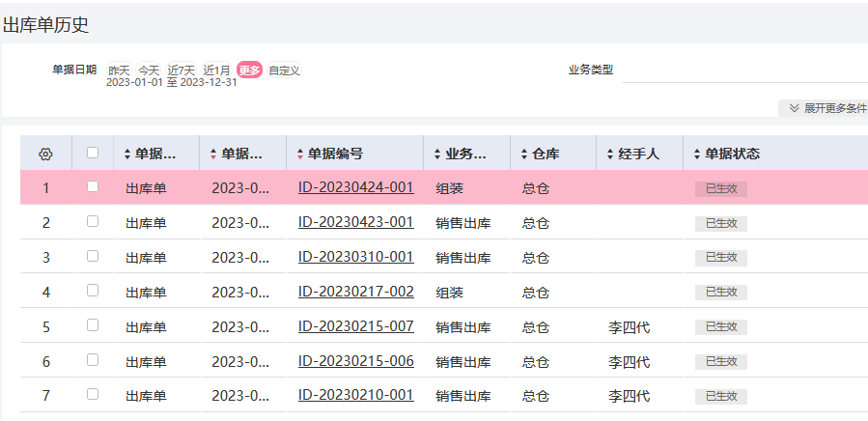This screenshot has height=421, width=868.
Task: Select the 更多 date range option
Action: tap(249, 70)
